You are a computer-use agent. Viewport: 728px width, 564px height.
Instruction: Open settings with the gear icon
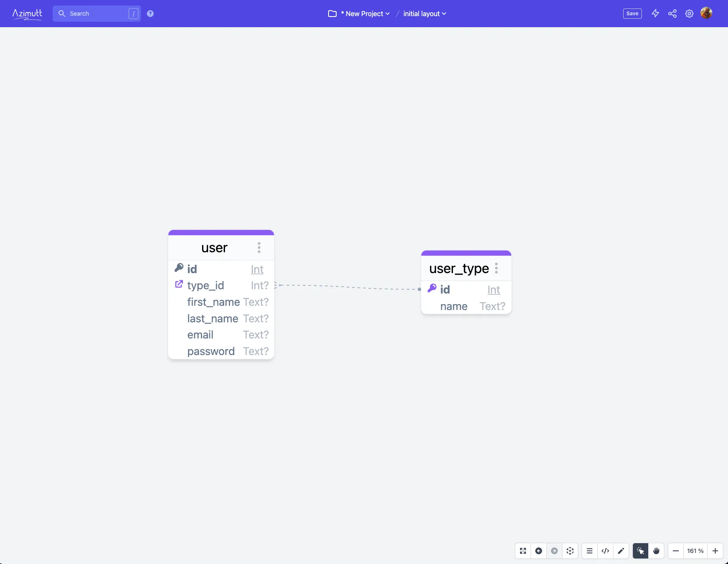coord(689,14)
